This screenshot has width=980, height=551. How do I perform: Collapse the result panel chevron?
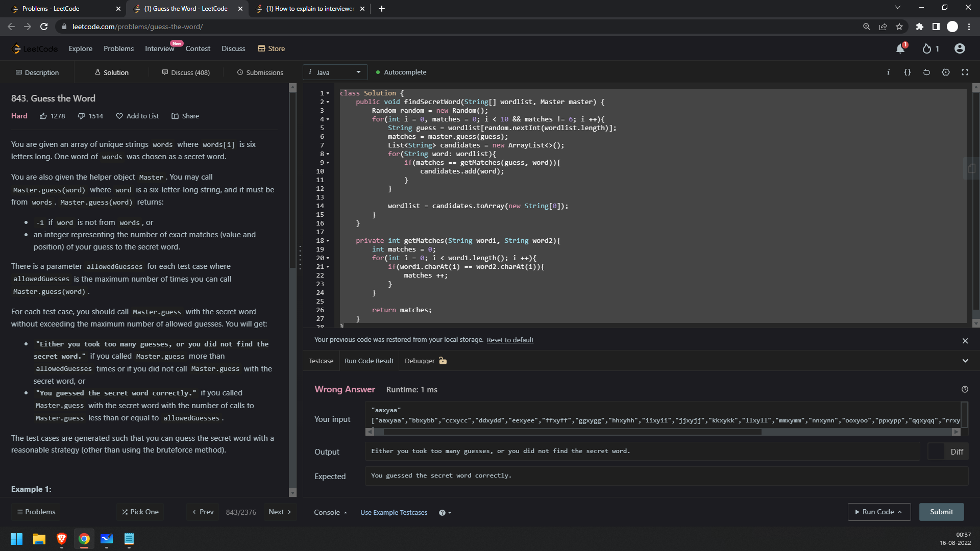point(965,361)
